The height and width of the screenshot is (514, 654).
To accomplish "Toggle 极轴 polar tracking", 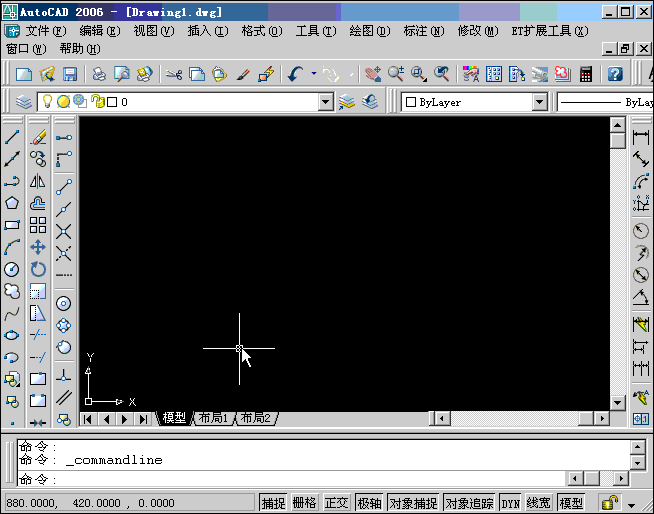I will [369, 503].
